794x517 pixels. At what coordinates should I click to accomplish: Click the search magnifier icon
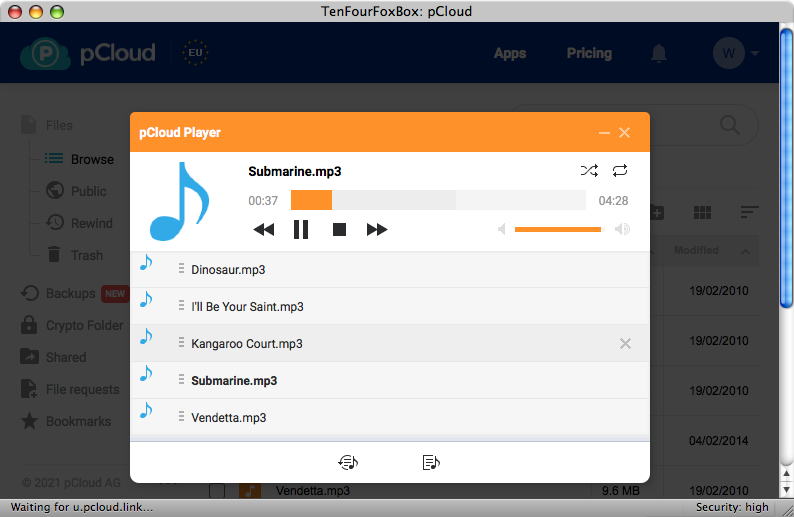pyautogui.click(x=730, y=125)
